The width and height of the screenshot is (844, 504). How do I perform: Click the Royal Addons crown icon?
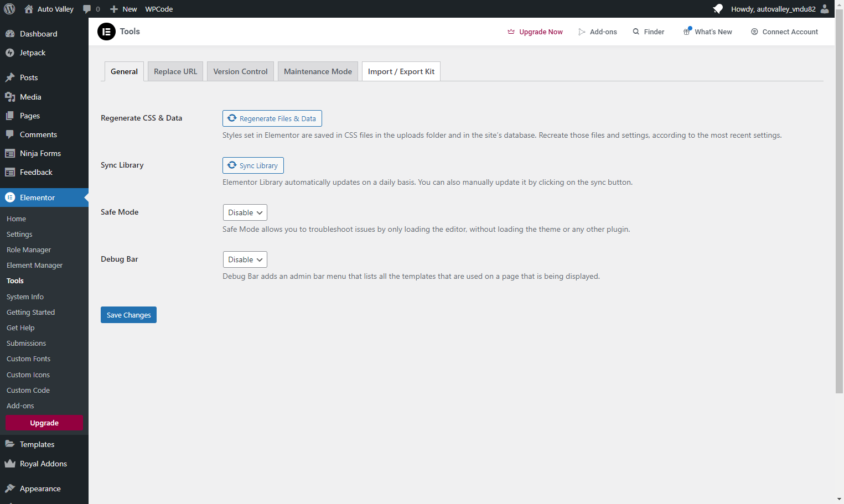[x=10, y=464]
